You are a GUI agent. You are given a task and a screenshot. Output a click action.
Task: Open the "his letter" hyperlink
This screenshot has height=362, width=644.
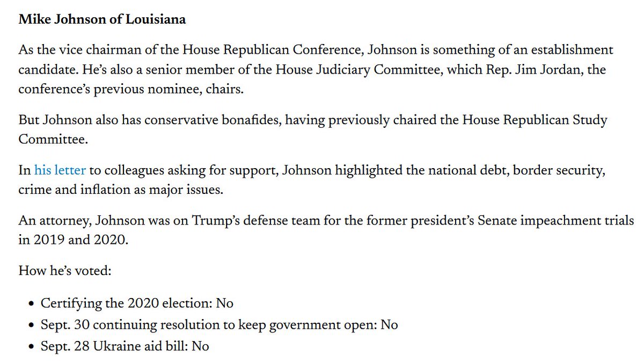[60, 170]
